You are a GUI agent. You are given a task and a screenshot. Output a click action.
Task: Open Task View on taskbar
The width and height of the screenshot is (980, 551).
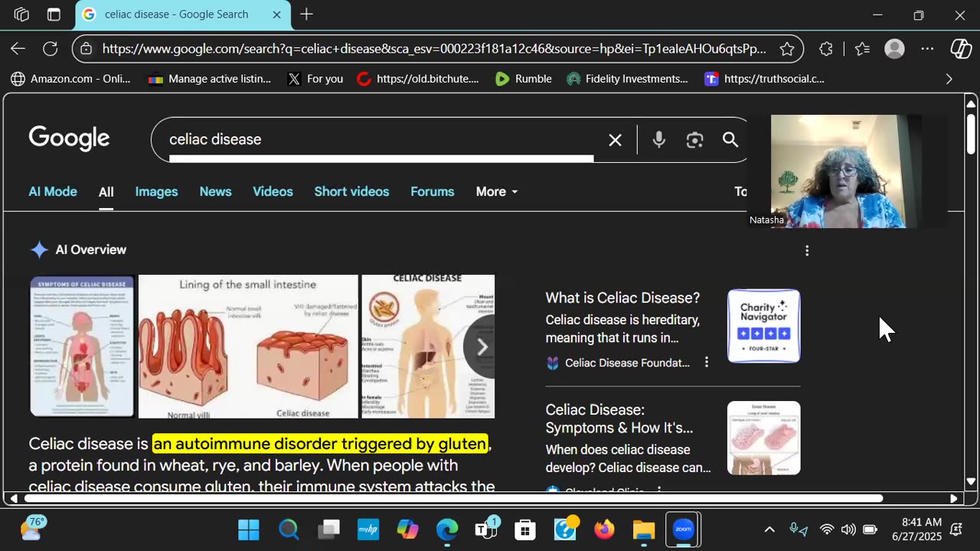tap(329, 530)
